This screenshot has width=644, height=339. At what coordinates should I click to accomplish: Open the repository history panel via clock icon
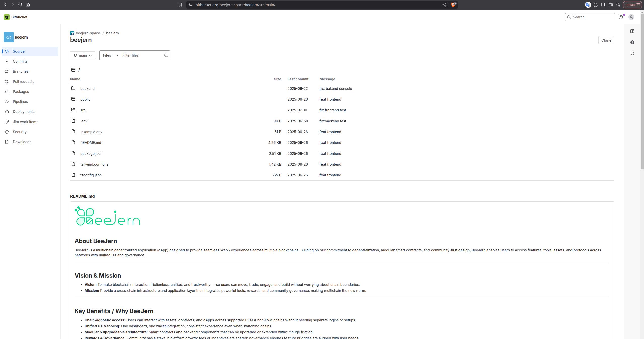point(632,53)
